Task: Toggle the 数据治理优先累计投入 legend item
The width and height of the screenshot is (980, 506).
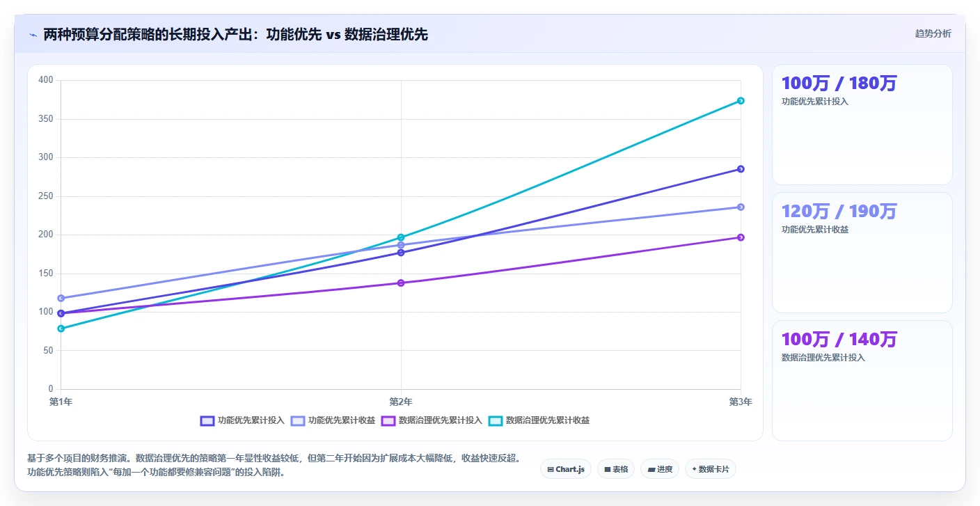Action: [x=432, y=420]
